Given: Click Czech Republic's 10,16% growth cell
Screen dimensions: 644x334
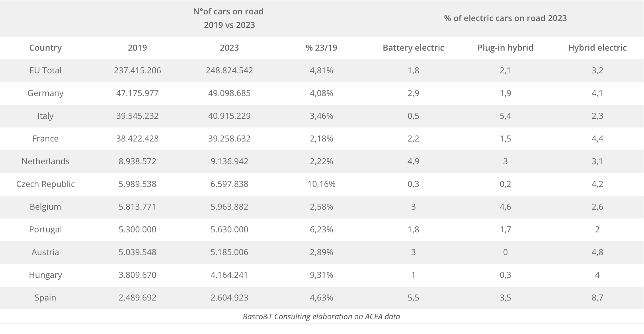Looking at the screenshot, I should [x=321, y=184].
